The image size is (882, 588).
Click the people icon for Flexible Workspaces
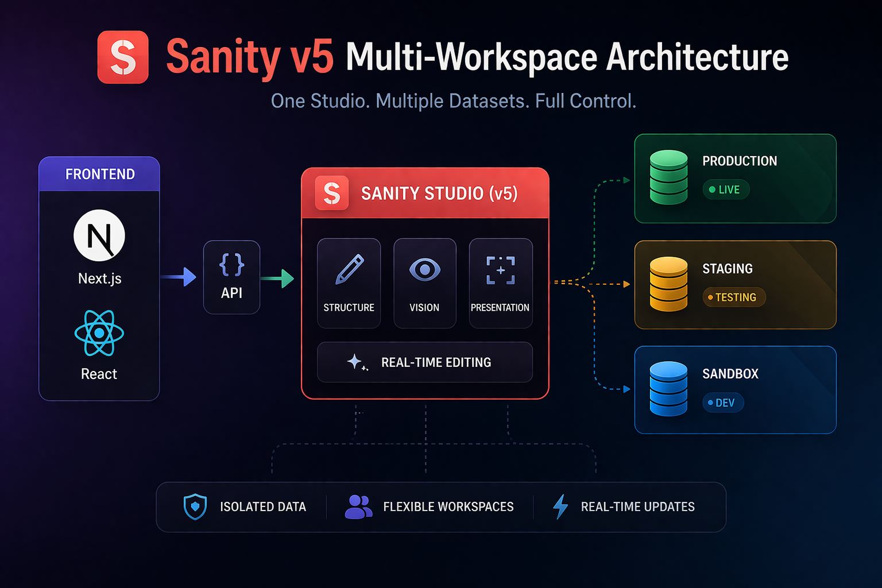click(x=359, y=507)
